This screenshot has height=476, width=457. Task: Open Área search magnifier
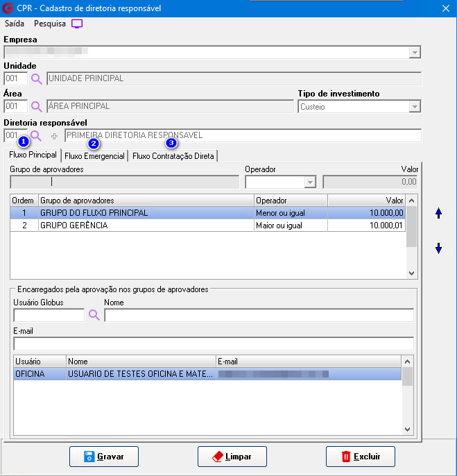[x=37, y=107]
